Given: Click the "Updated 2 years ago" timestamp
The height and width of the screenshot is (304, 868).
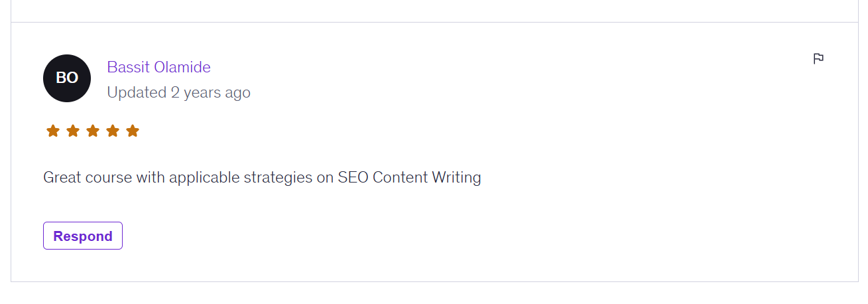Looking at the screenshot, I should click(x=178, y=92).
